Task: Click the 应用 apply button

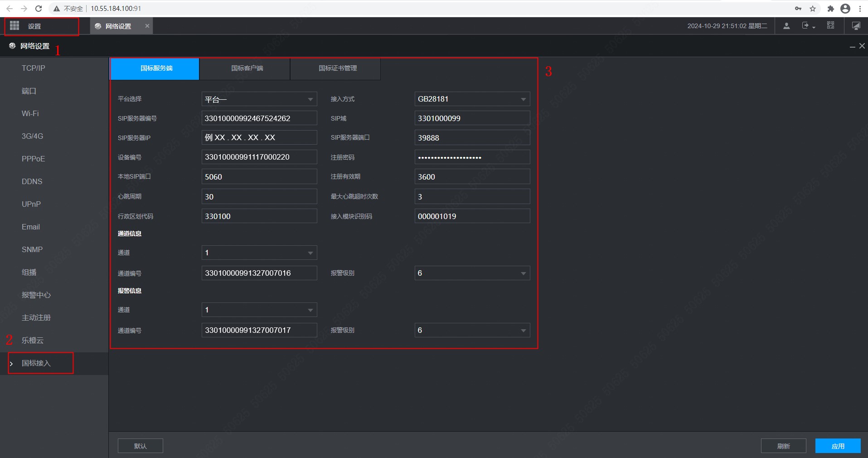Action: (838, 446)
